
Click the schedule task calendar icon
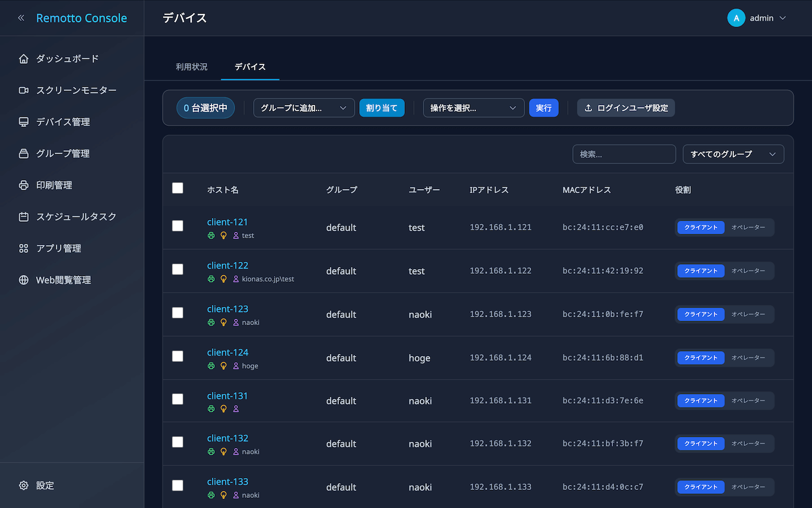pos(24,217)
